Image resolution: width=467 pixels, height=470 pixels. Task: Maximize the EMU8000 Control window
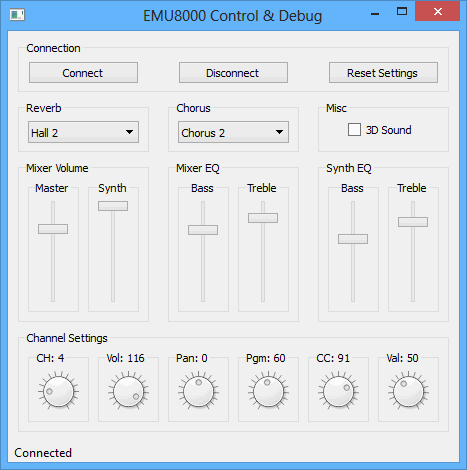coord(402,12)
